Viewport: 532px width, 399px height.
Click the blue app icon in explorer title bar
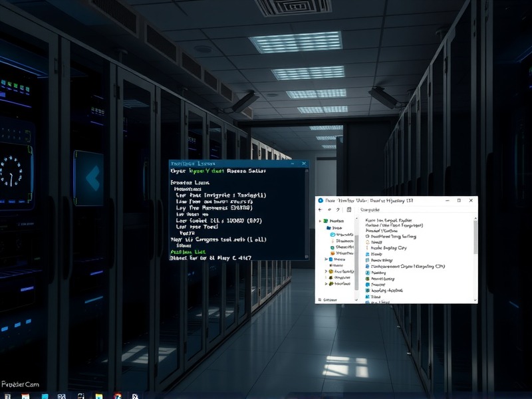(x=321, y=200)
